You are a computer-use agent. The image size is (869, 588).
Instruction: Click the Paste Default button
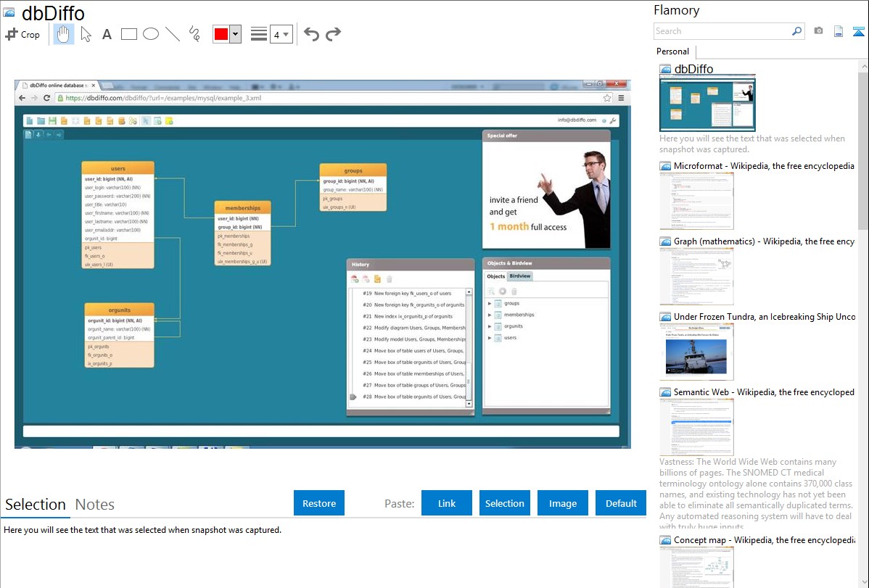(x=621, y=503)
